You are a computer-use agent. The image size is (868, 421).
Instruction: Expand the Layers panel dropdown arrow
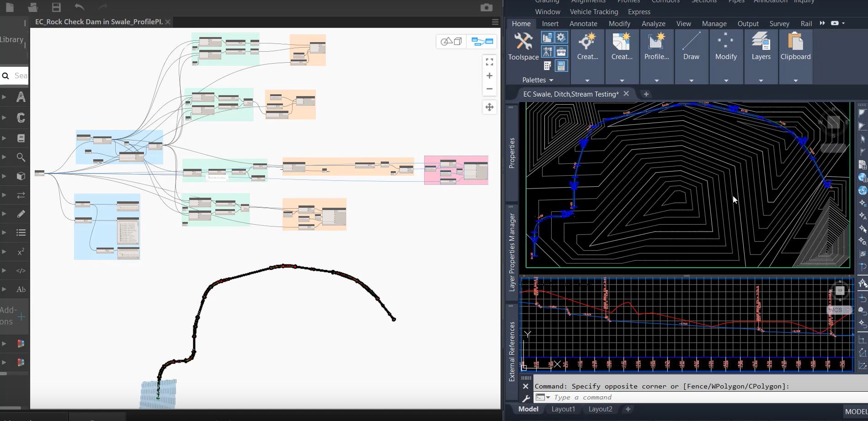(761, 81)
